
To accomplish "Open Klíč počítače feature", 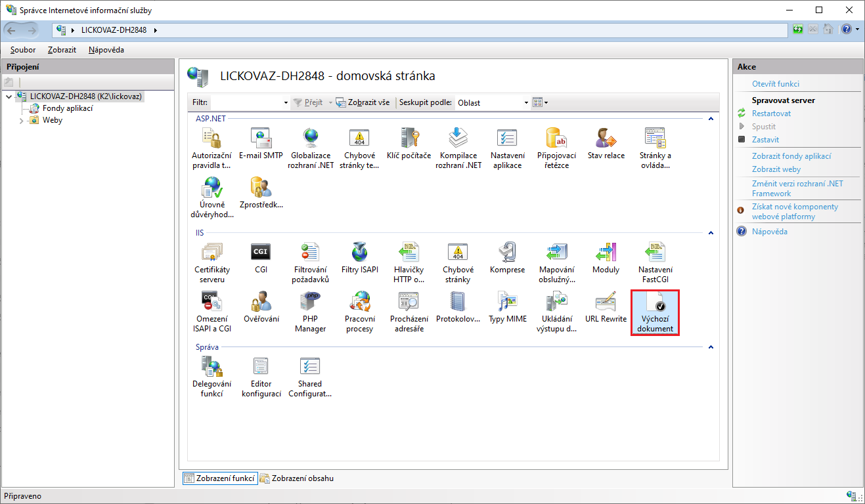I will pos(409,144).
